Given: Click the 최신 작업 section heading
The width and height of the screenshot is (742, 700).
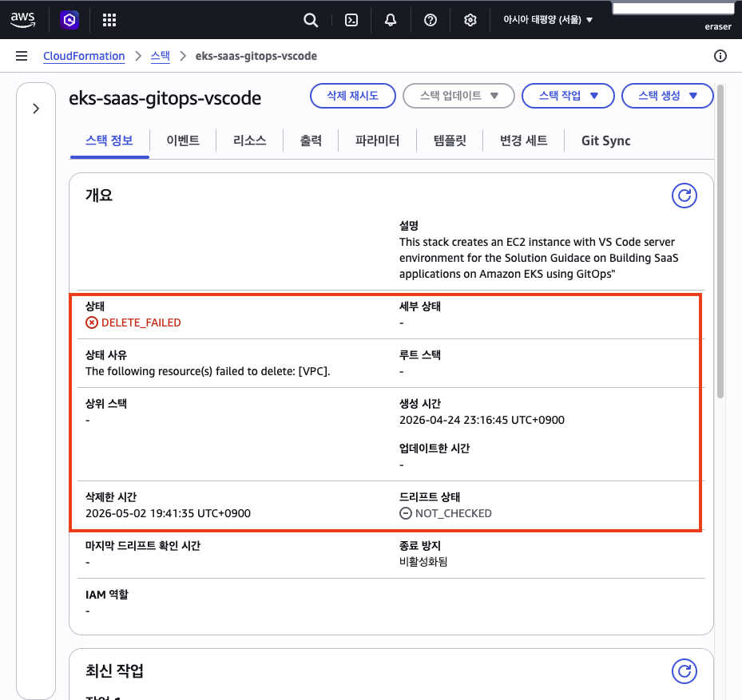Looking at the screenshot, I should click(114, 670).
